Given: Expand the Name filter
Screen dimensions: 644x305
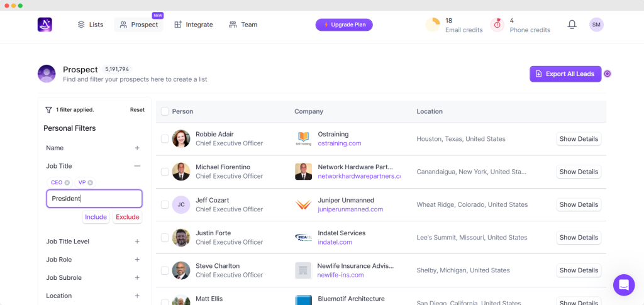Looking at the screenshot, I should [137, 148].
